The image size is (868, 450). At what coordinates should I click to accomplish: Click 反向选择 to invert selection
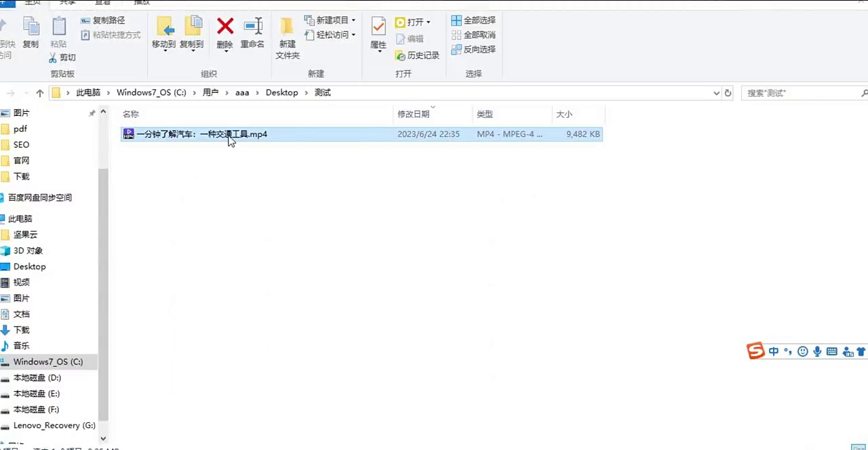473,49
